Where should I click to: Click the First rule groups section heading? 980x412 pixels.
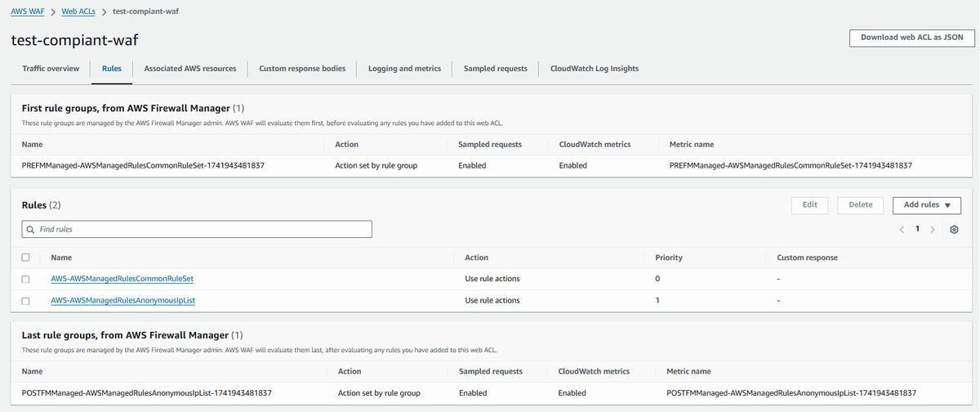point(132,108)
